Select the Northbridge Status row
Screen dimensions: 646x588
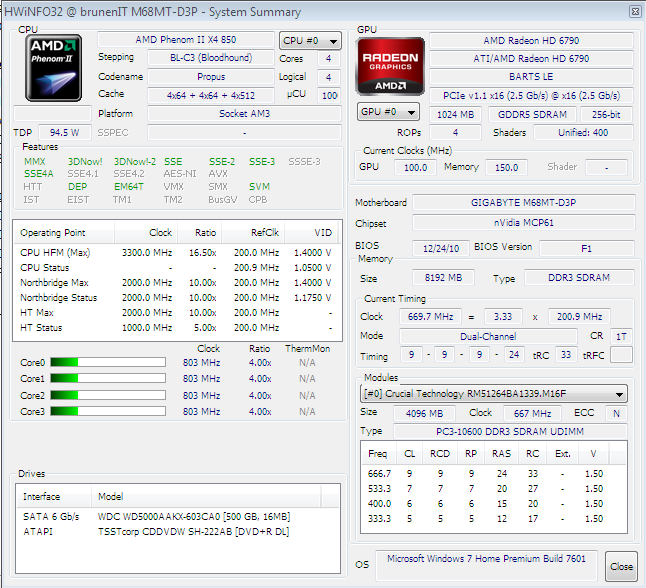(176, 298)
